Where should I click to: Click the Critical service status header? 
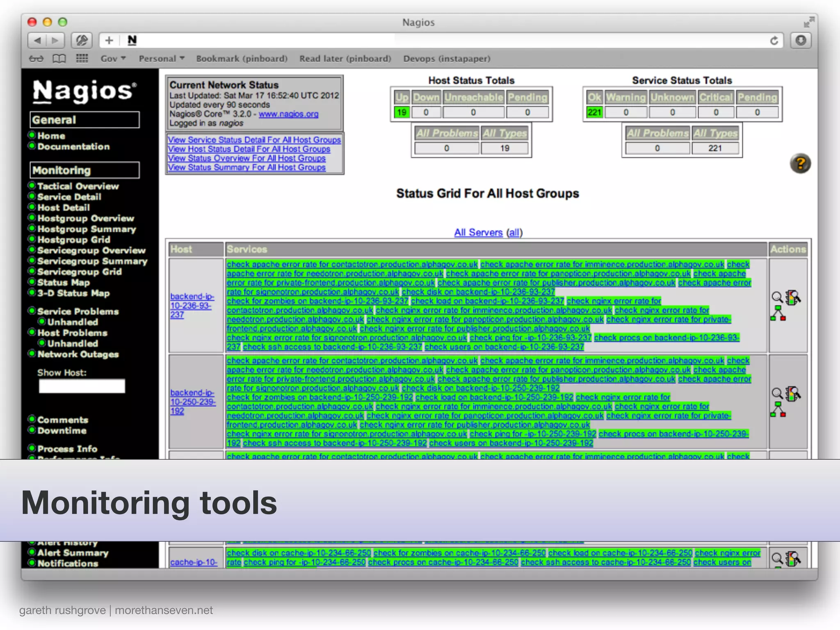[716, 97]
